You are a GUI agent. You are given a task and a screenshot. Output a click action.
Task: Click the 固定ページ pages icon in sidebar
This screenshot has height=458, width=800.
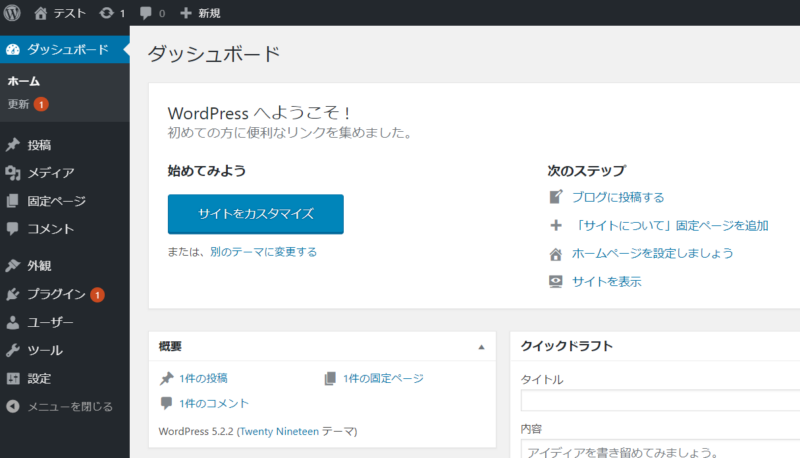click(13, 201)
